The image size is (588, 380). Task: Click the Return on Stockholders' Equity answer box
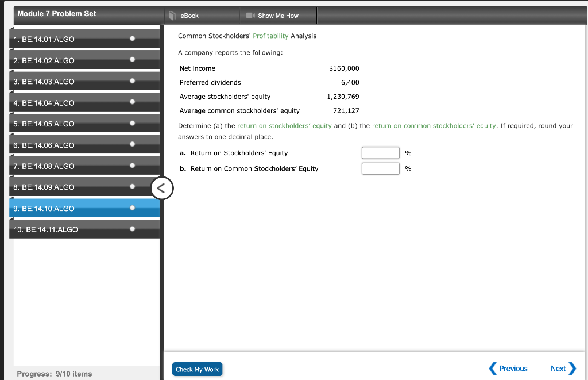(380, 152)
